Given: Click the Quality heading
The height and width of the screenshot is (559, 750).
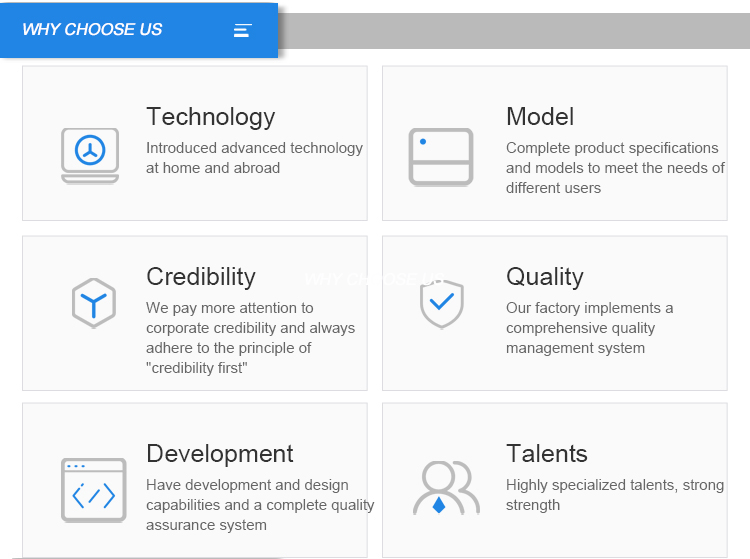Looking at the screenshot, I should coord(545,277).
